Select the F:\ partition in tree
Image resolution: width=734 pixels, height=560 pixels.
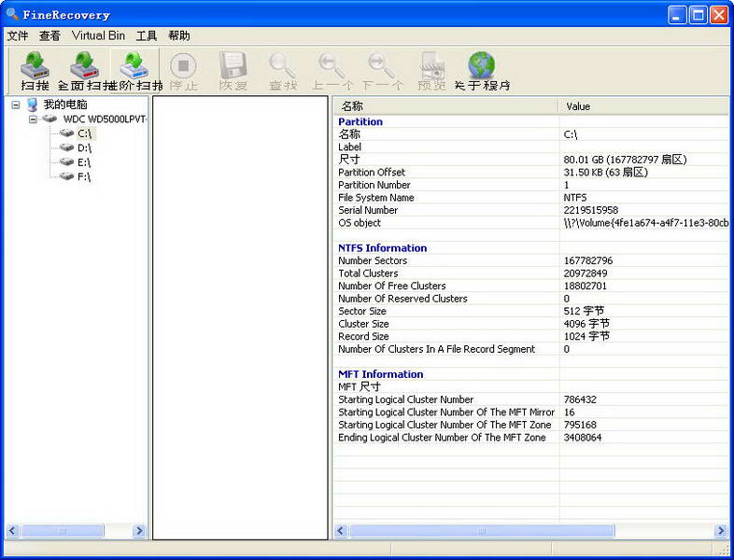tap(84, 176)
